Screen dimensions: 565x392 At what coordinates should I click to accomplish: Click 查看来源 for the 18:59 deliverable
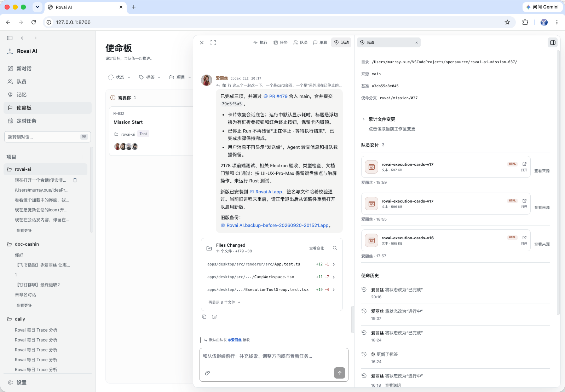542,171
